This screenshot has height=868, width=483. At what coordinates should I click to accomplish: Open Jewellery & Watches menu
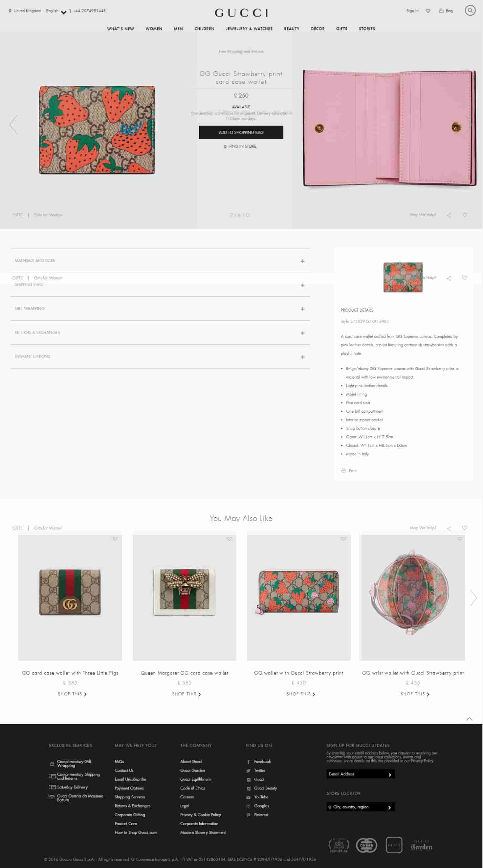point(249,29)
